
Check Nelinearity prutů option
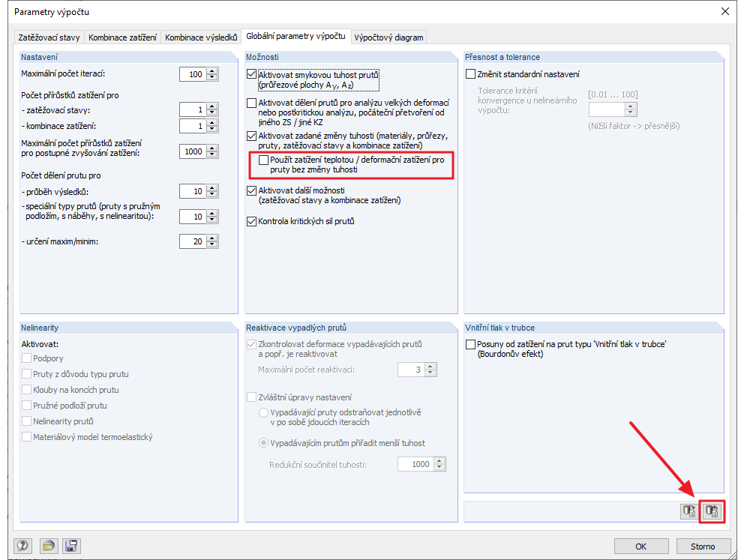[x=27, y=421]
